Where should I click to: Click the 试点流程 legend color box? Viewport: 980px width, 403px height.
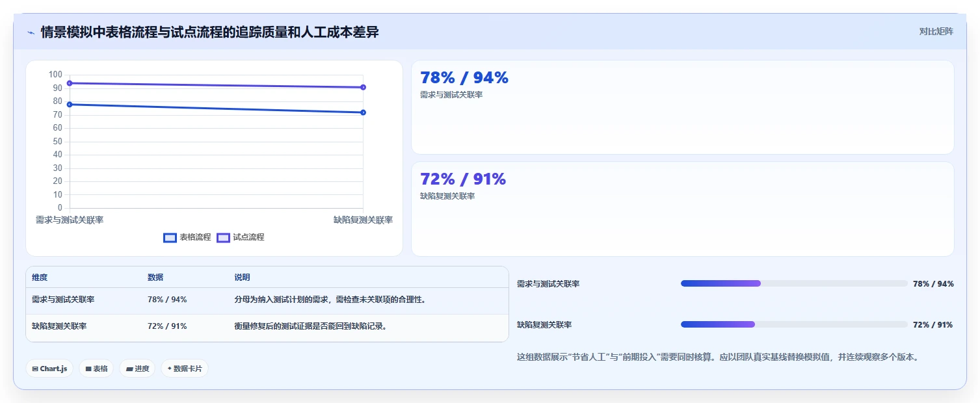pos(224,238)
